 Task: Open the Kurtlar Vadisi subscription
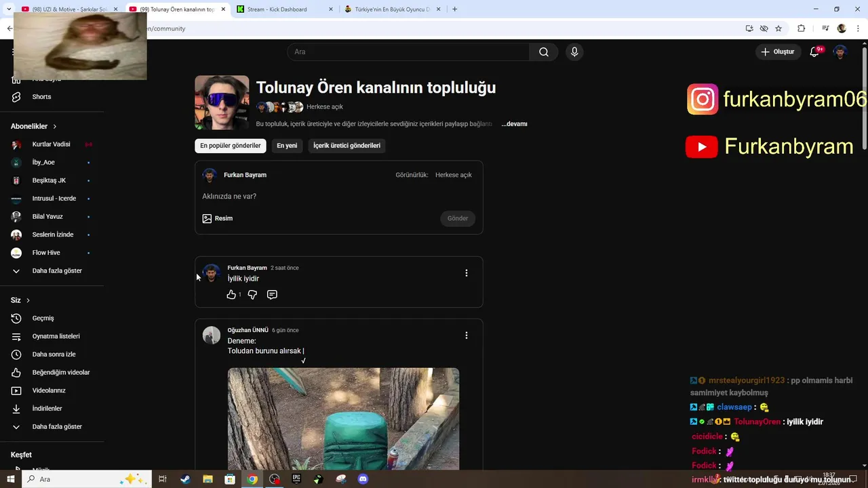pyautogui.click(x=52, y=144)
